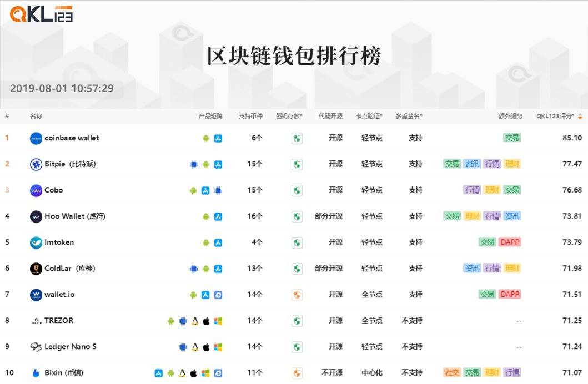Click score 77.47 for Bitpie

click(x=572, y=164)
